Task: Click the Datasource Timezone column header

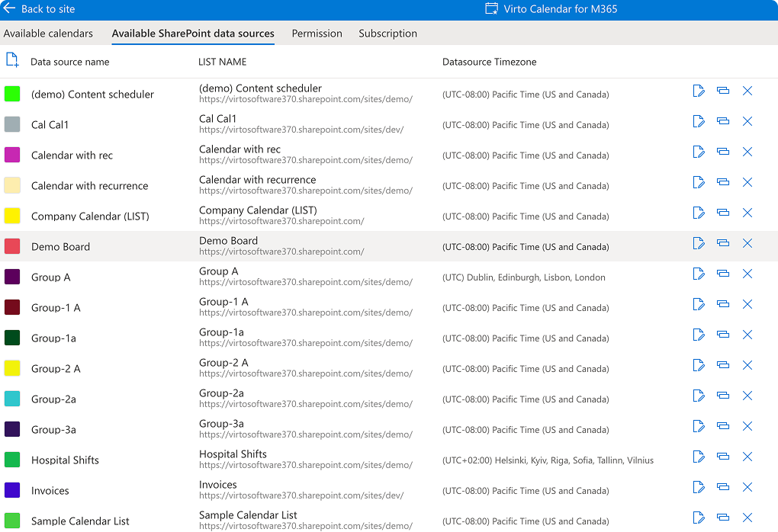Action: click(489, 62)
